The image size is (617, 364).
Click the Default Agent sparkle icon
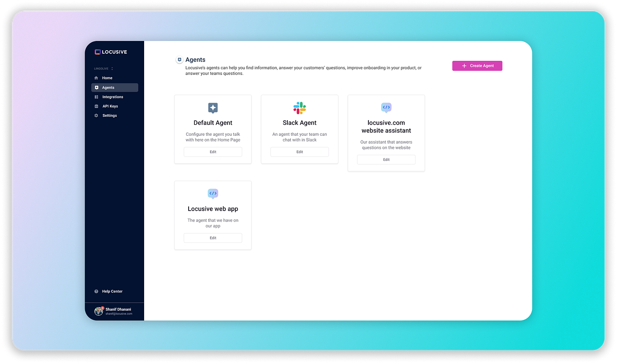[213, 108]
